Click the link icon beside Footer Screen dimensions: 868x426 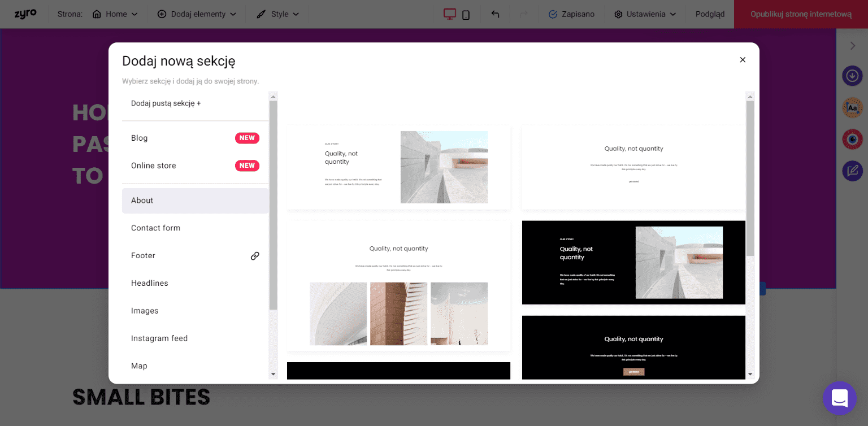point(255,256)
